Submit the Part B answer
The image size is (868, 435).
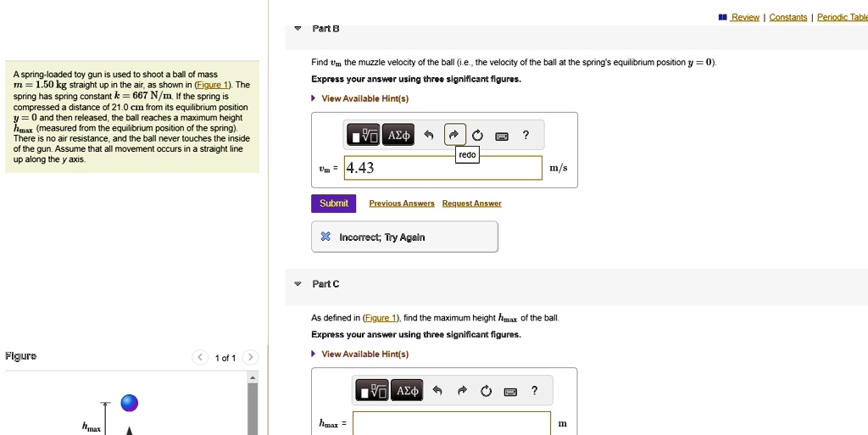point(334,204)
